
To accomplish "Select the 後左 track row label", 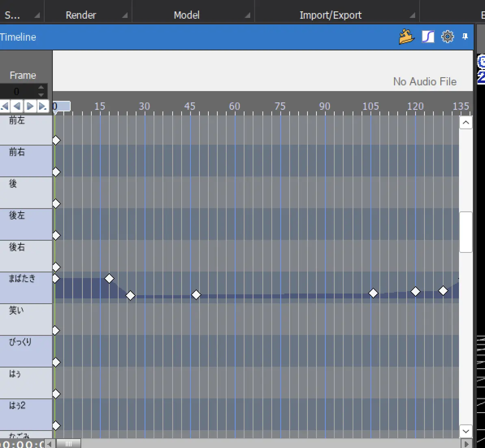I will (x=26, y=224).
